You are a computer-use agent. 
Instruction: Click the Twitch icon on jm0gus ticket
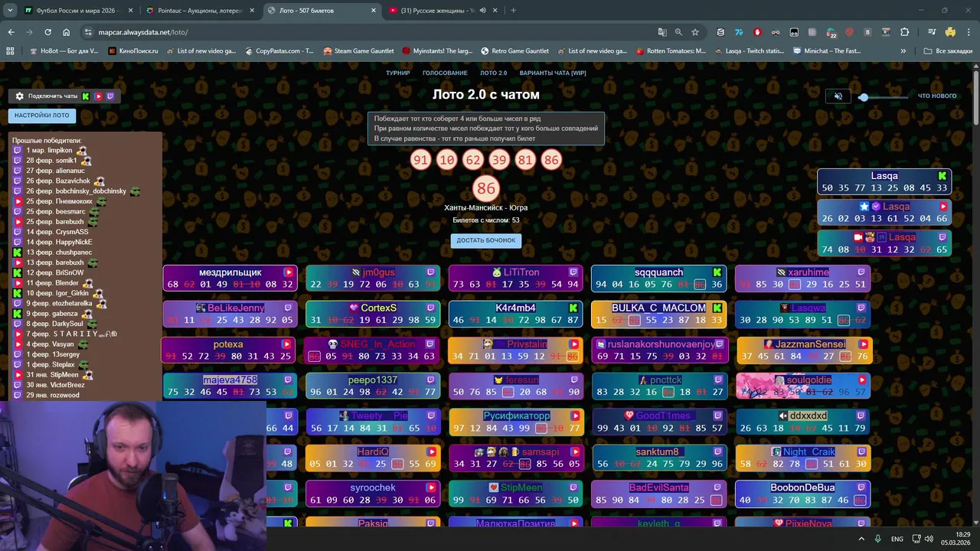(431, 272)
